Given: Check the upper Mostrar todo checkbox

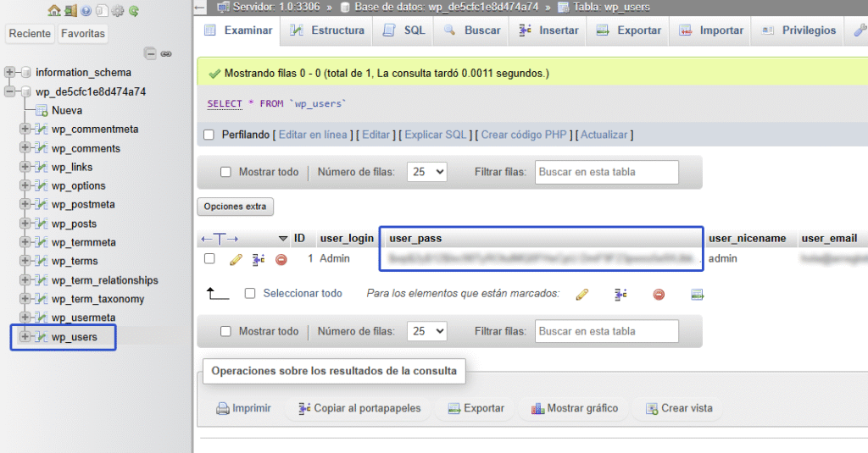Looking at the screenshot, I should pyautogui.click(x=225, y=172).
